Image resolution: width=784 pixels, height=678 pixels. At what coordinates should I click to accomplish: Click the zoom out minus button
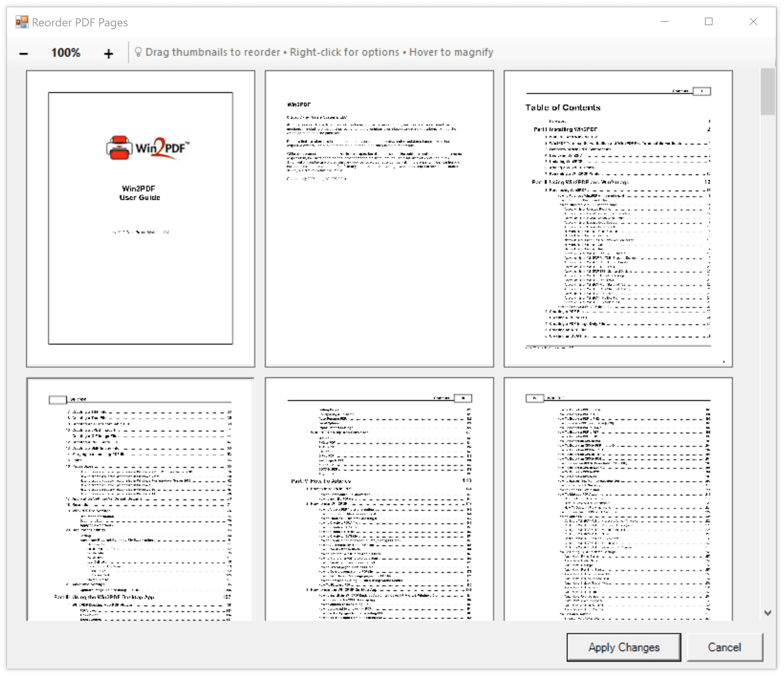pyautogui.click(x=24, y=53)
